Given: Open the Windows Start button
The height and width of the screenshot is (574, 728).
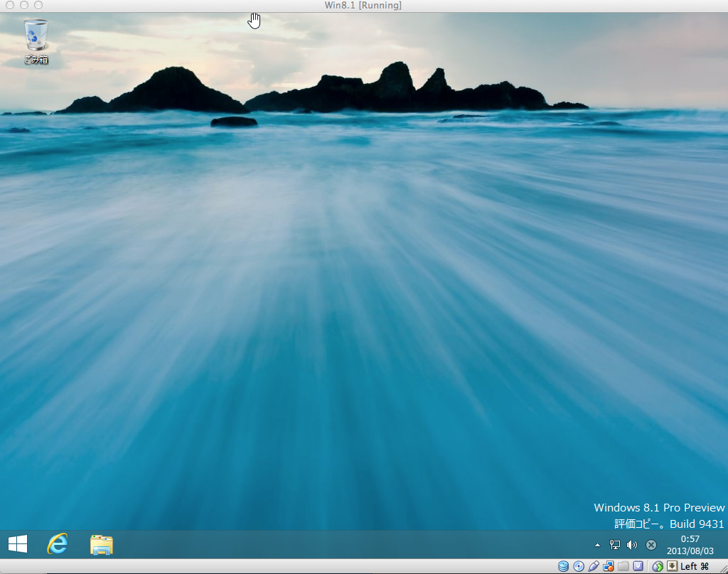Looking at the screenshot, I should [x=18, y=544].
